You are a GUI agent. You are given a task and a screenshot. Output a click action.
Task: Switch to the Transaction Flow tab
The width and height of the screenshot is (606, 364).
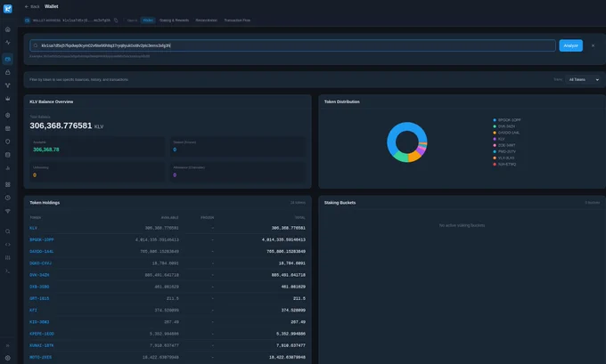(x=237, y=20)
